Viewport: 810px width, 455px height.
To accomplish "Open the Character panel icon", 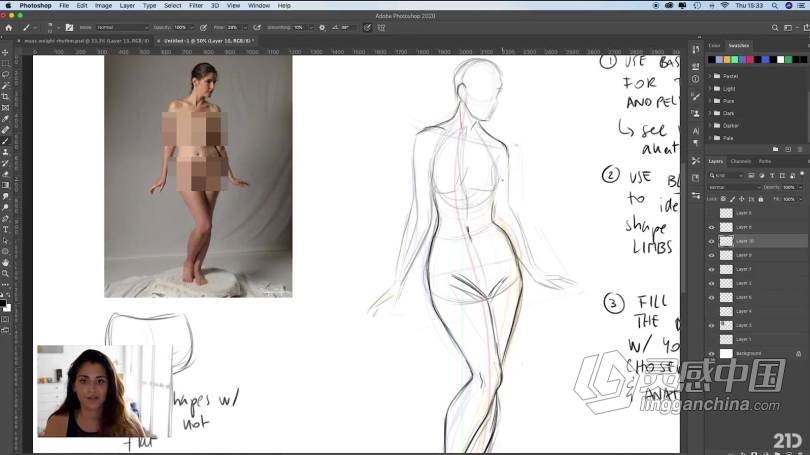I will click(695, 131).
